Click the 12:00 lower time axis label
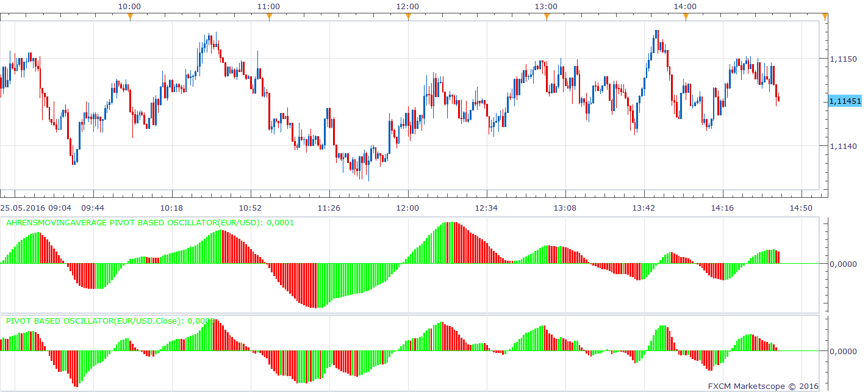868x392 pixels. click(x=407, y=208)
